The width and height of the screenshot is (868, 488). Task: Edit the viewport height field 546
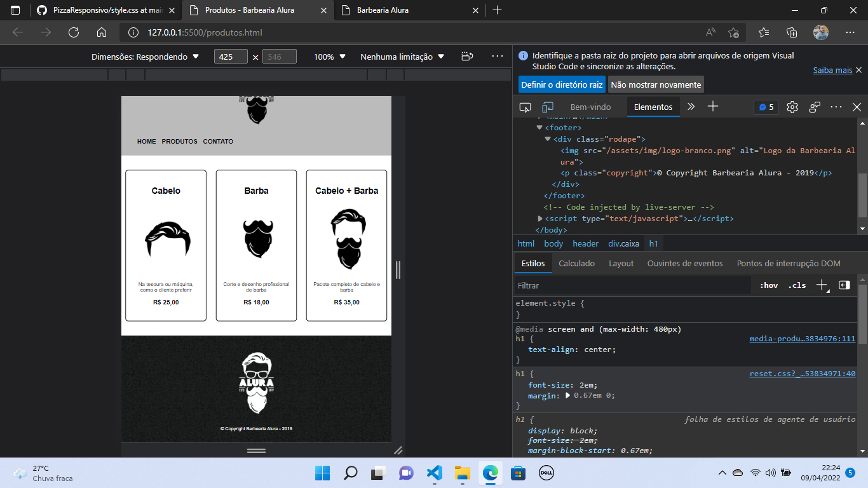[280, 57]
